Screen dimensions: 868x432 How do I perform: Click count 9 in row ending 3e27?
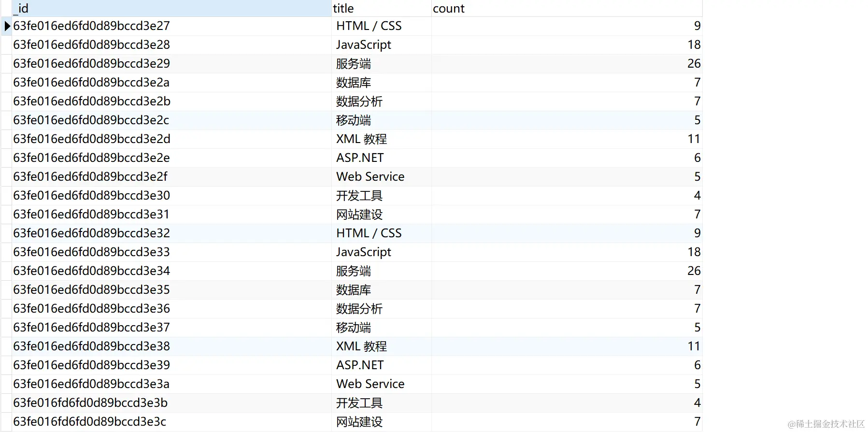pos(567,26)
